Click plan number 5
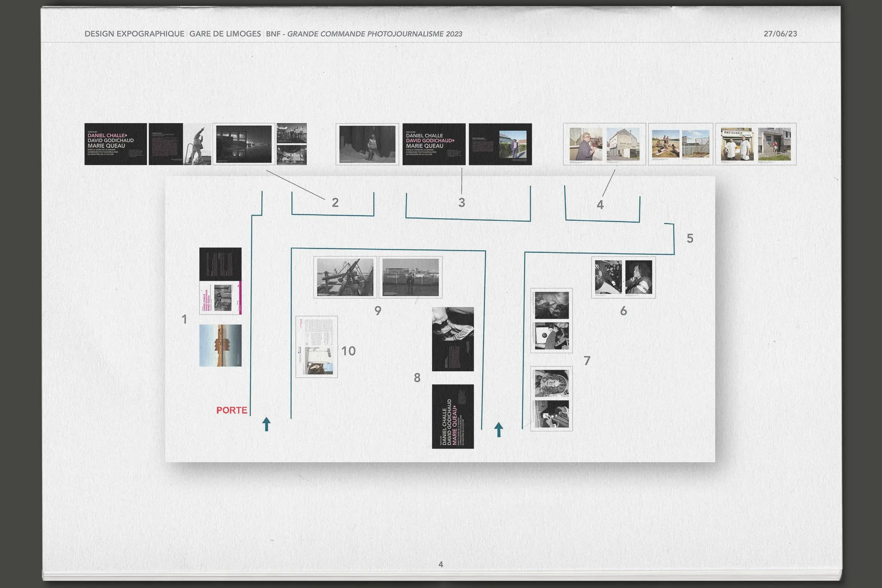This screenshot has width=882, height=588. (x=690, y=239)
